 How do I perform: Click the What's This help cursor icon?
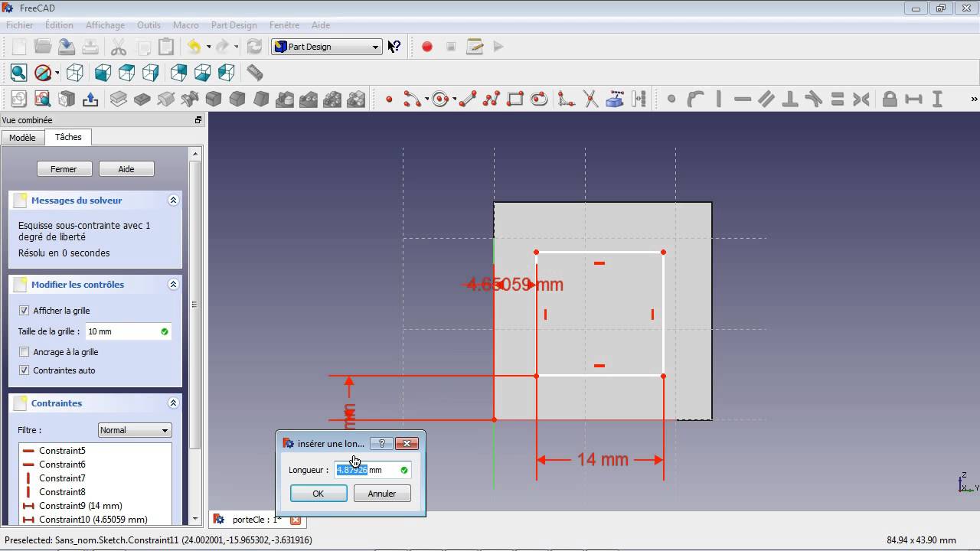tap(394, 47)
